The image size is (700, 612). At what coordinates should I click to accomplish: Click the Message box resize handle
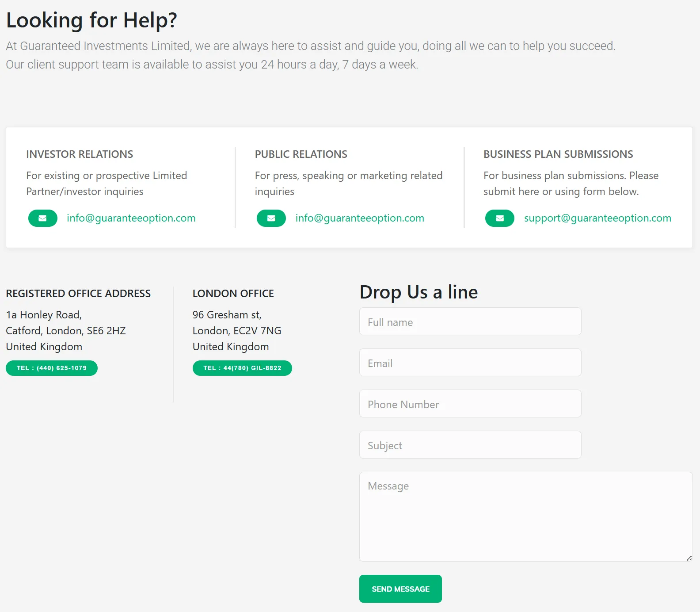(689, 558)
